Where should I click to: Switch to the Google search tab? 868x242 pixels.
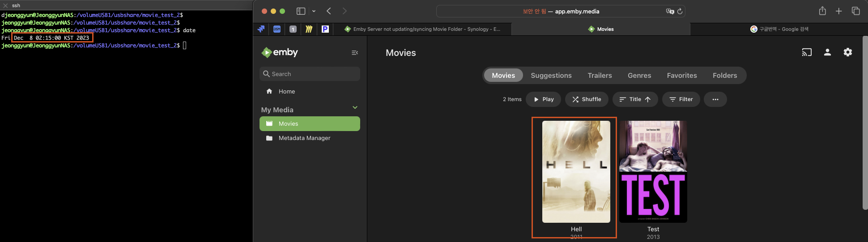pos(779,29)
